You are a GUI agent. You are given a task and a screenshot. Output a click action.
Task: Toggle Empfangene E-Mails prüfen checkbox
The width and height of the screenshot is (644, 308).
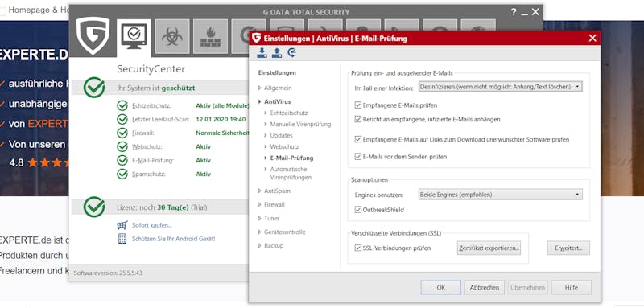click(x=357, y=105)
